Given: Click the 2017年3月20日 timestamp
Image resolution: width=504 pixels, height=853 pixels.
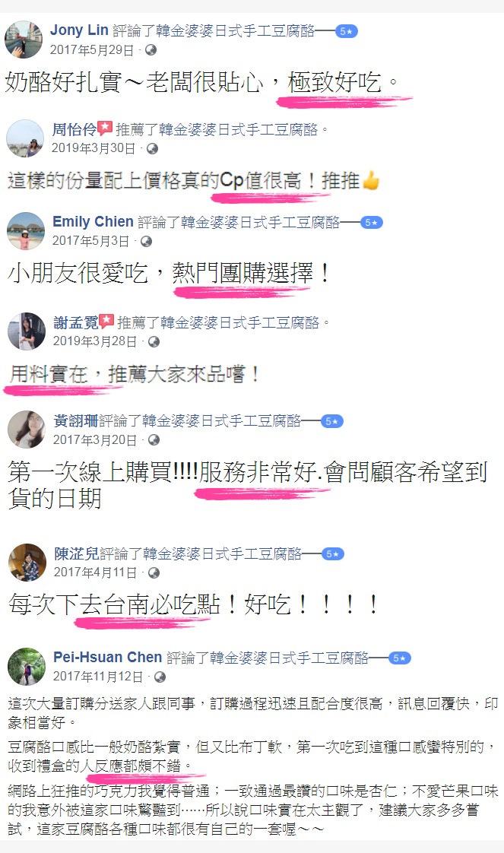Looking at the screenshot, I should pyautogui.click(x=95, y=439).
